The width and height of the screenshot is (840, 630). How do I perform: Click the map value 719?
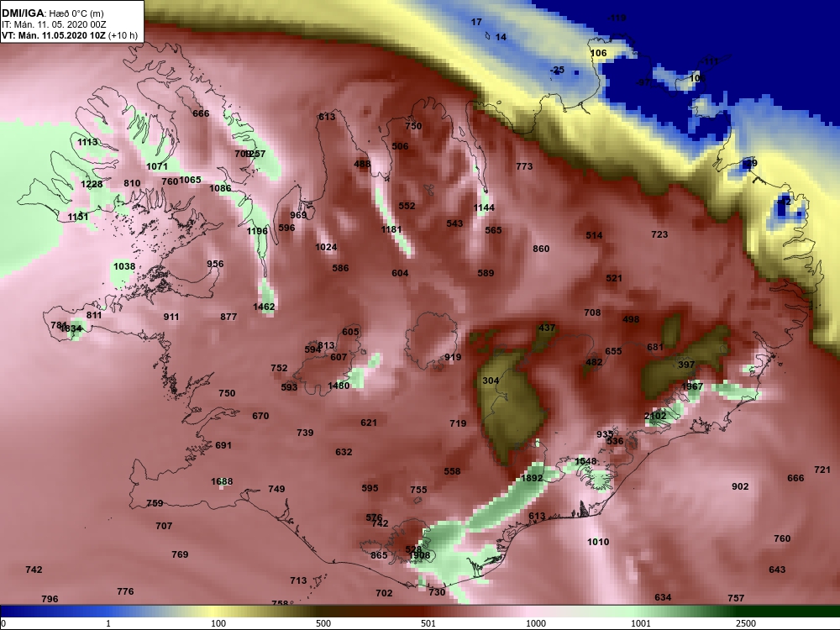[458, 423]
